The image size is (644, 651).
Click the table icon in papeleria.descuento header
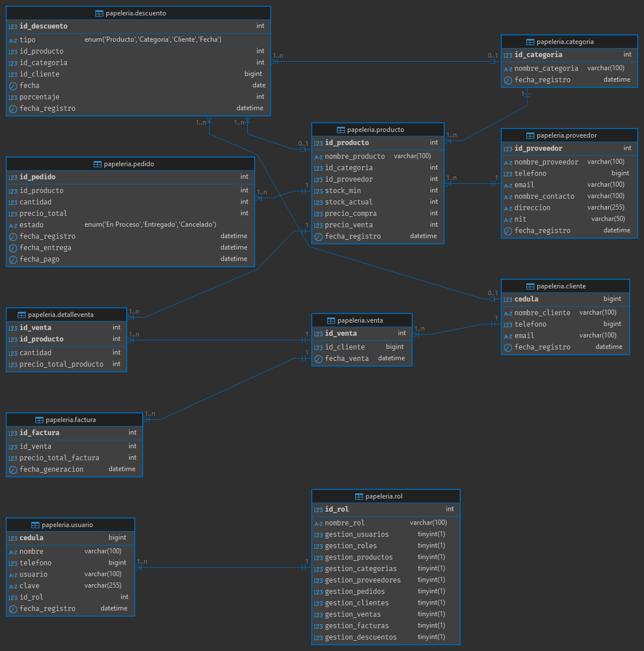point(99,13)
